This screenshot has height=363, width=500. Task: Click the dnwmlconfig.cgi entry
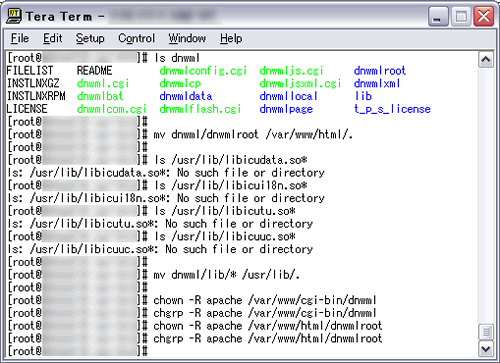(203, 71)
